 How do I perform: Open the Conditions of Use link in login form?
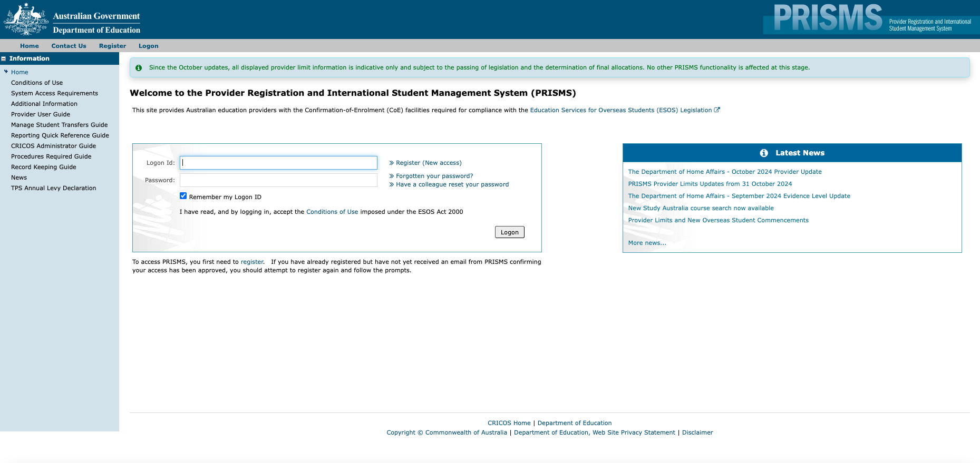(332, 212)
